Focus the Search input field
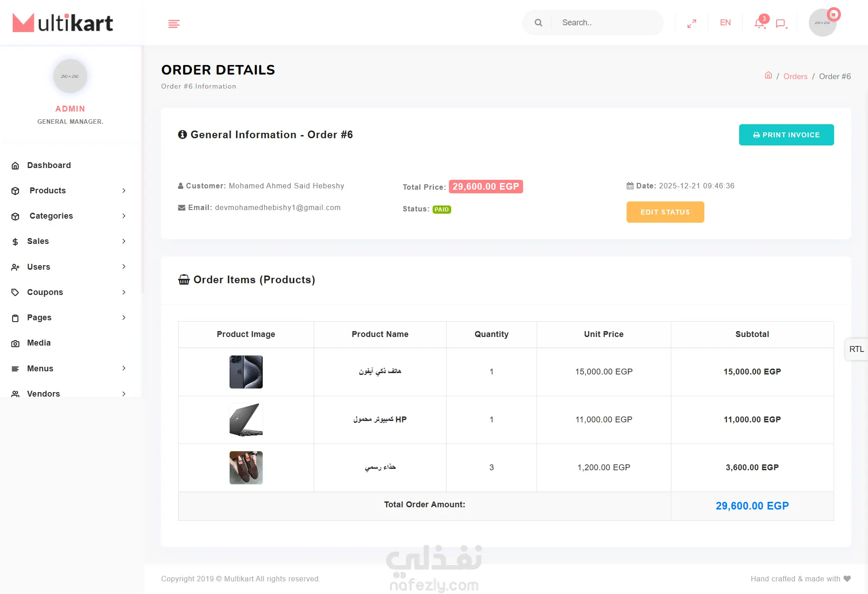Viewport: 868px width, 594px height. point(606,23)
